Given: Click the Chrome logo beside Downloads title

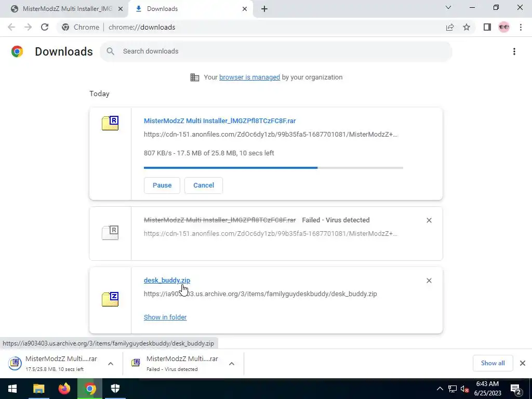Looking at the screenshot, I should 17,51.
